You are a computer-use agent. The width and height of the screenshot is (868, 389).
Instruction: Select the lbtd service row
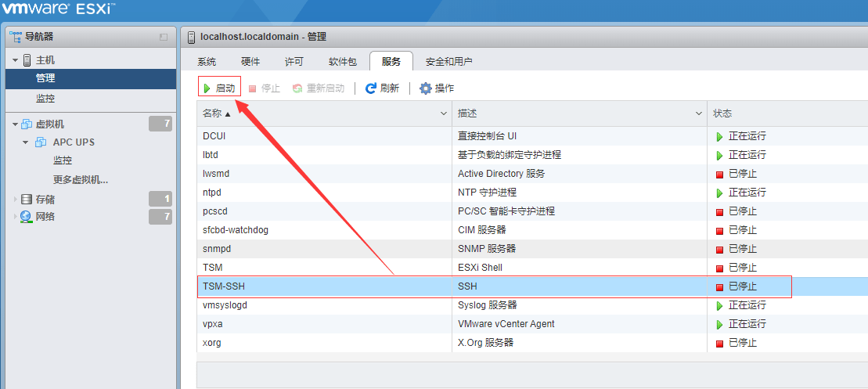[532, 155]
